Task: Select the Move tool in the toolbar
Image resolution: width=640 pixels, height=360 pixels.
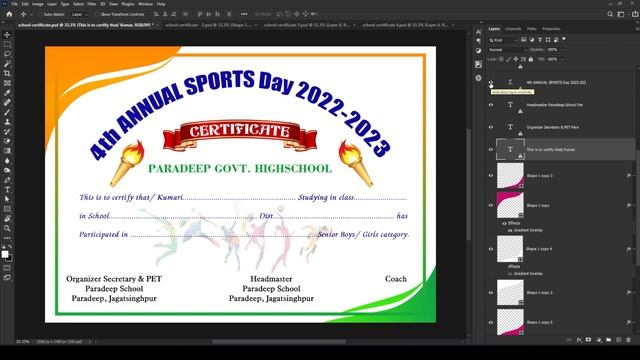Action: pos(7,35)
